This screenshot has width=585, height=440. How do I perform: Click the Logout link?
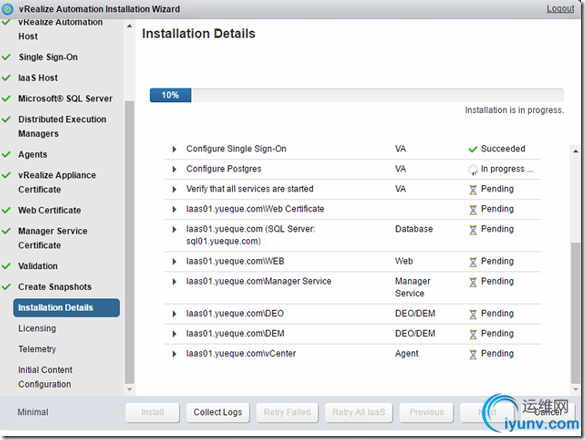pyautogui.click(x=560, y=9)
